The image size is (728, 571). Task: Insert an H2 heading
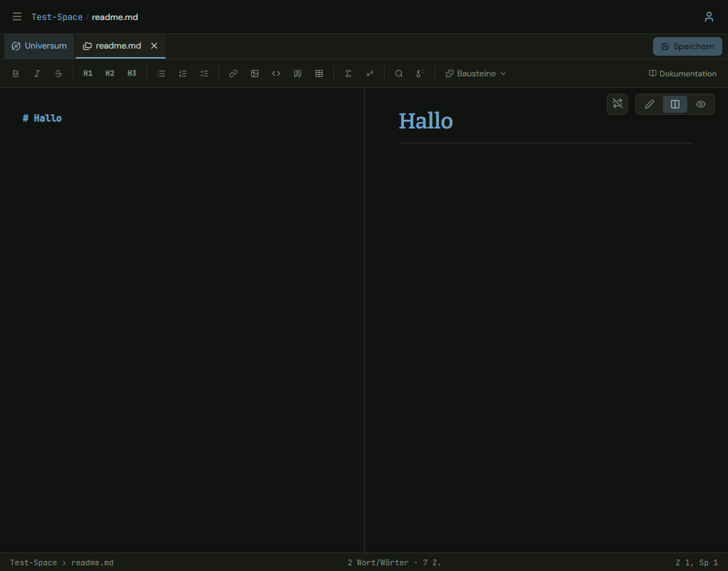pos(110,74)
